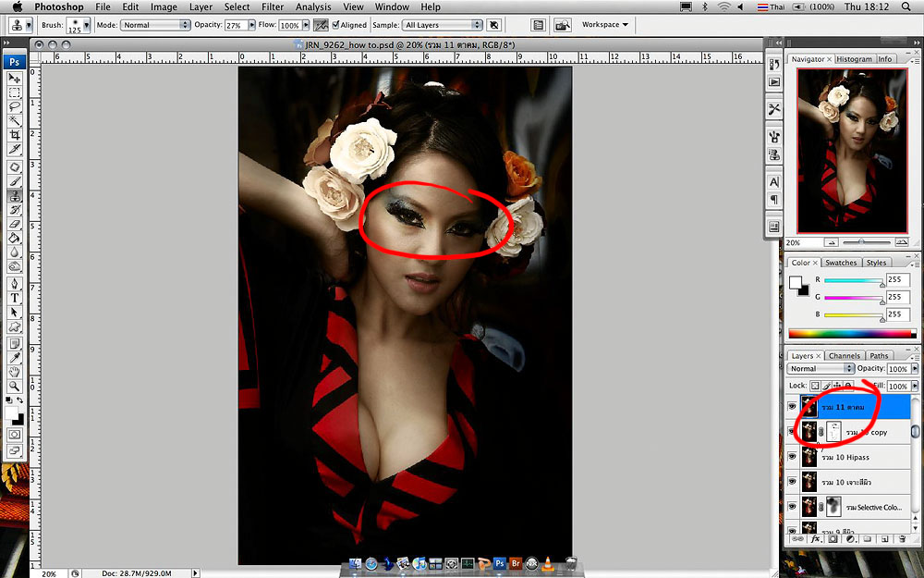Open the tool Opacity slider arrow
The height and width of the screenshot is (578, 924).
[x=251, y=25]
